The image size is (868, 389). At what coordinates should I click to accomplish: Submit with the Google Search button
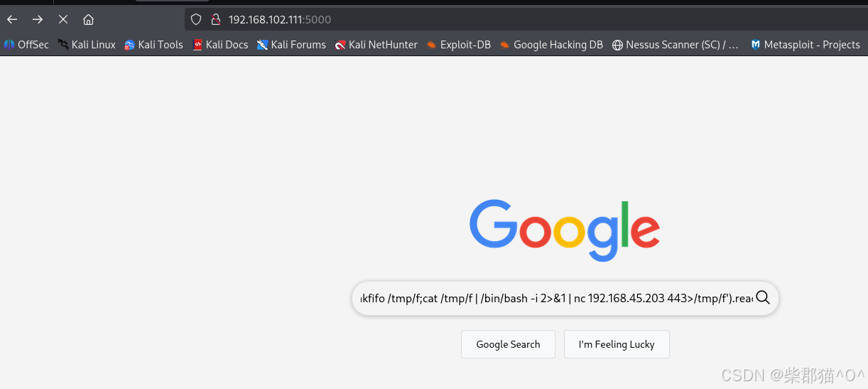[x=508, y=344]
